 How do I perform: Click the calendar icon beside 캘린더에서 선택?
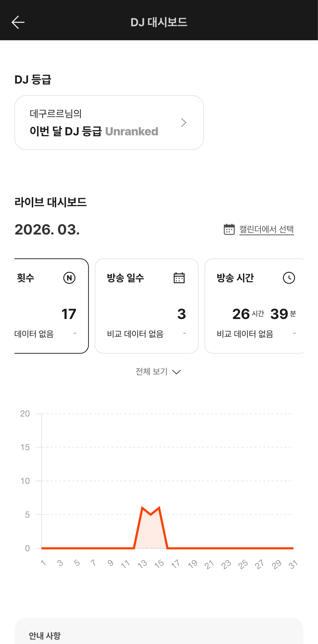point(229,229)
